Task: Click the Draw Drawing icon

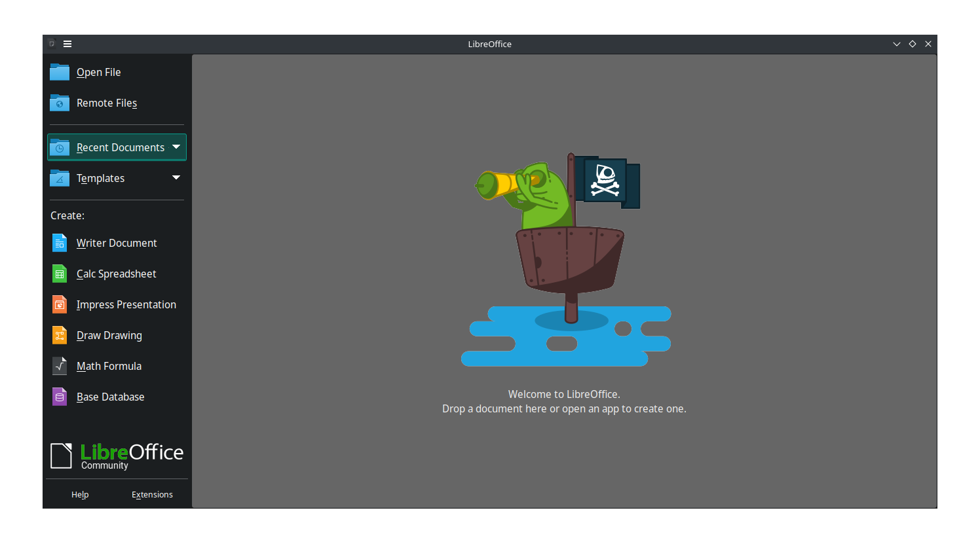Action: tap(60, 335)
